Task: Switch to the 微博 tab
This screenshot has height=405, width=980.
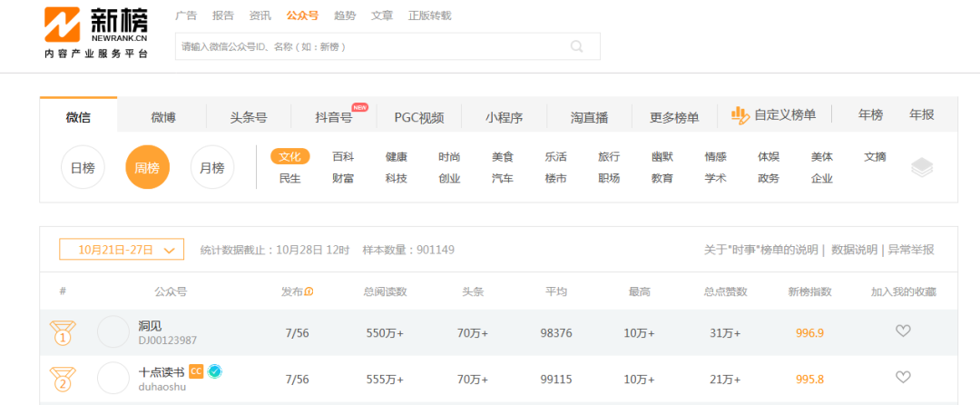Action: click(x=163, y=117)
